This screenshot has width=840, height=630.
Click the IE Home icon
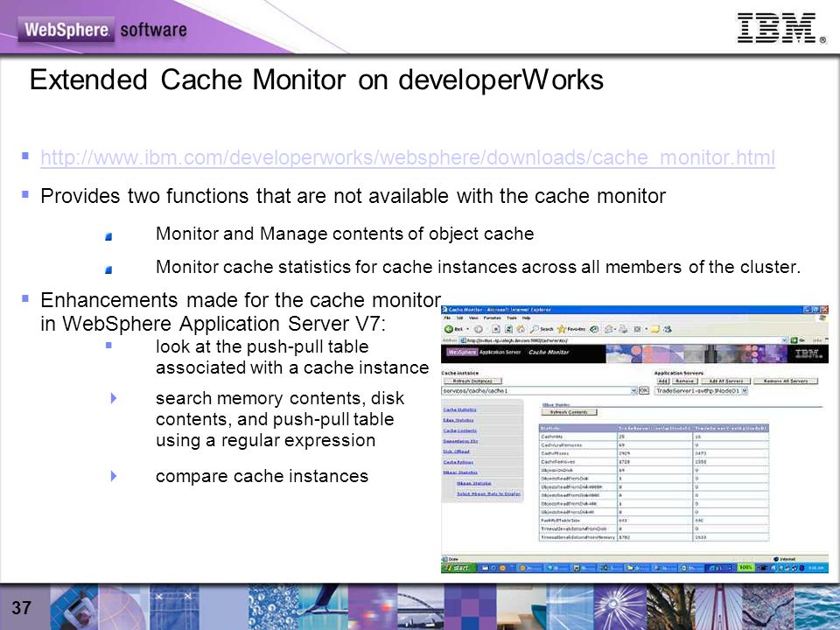coord(521,329)
